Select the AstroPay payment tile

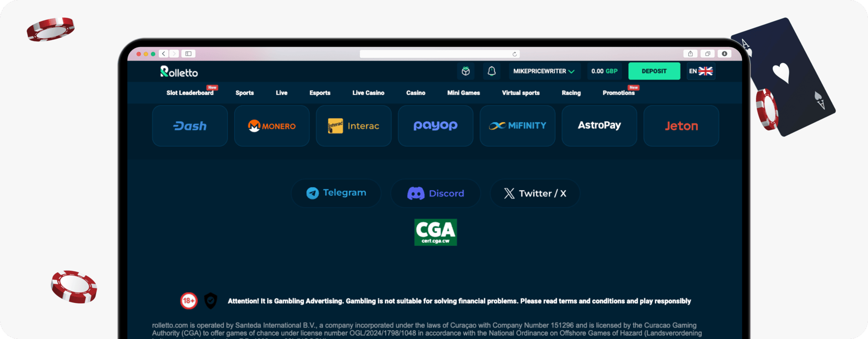pyautogui.click(x=599, y=126)
